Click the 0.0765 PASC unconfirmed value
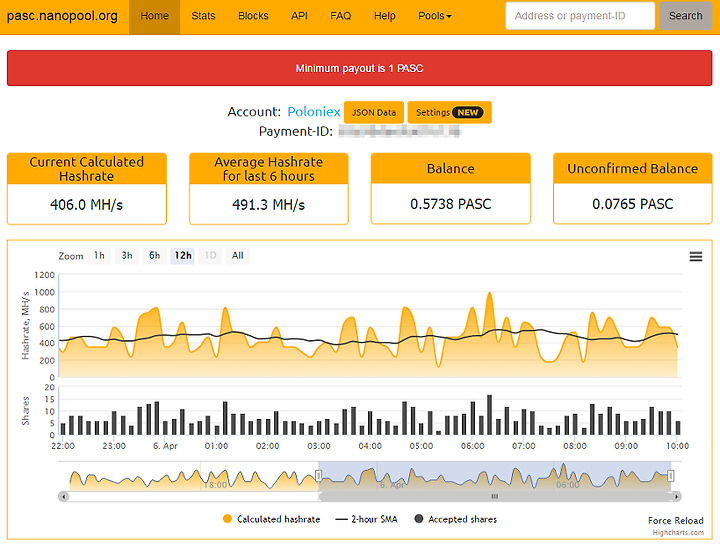The width and height of the screenshot is (720, 547). click(x=633, y=204)
